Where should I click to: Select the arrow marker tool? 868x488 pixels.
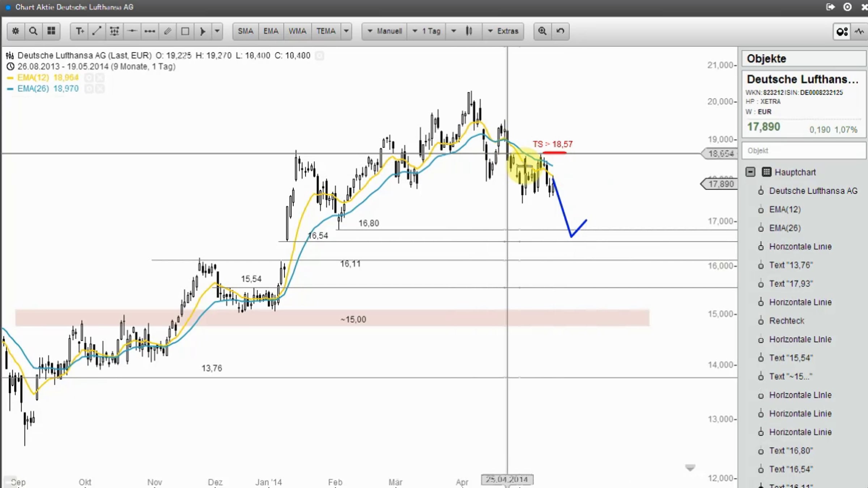(203, 31)
